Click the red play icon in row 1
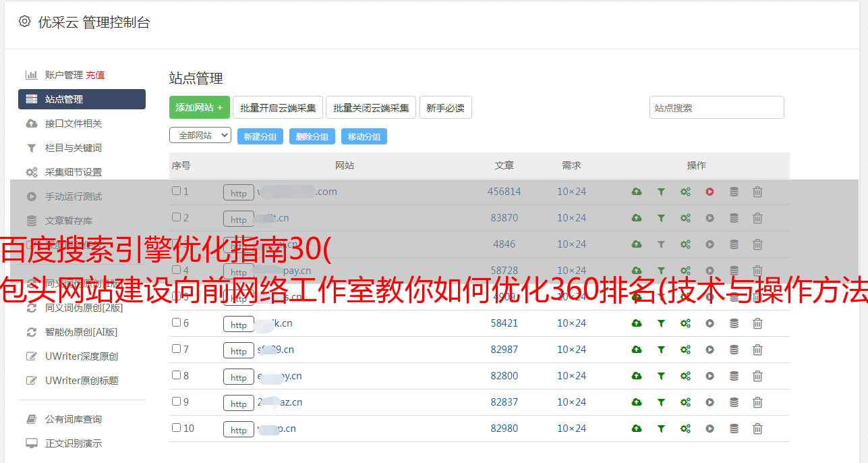The image size is (868, 463). point(710,192)
